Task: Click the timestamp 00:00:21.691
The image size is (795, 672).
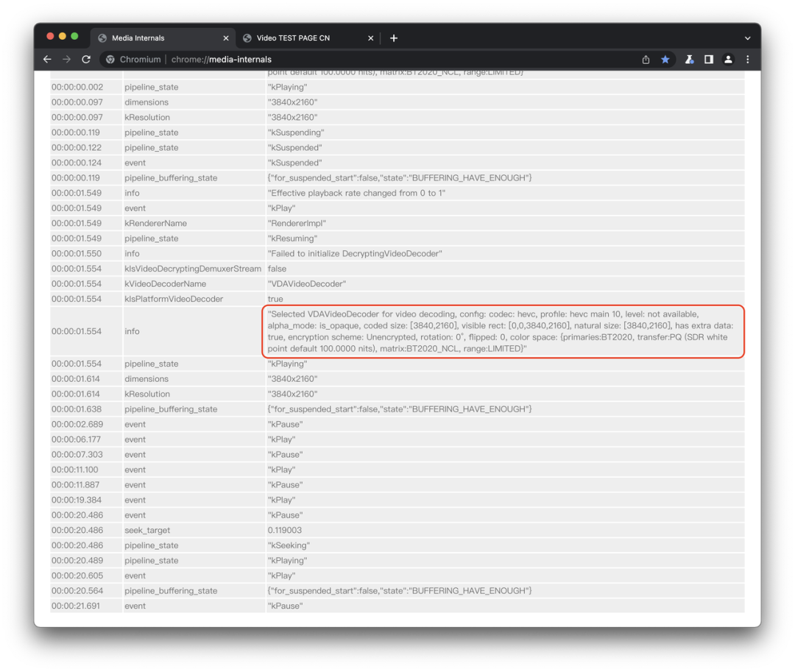Action: pos(76,606)
